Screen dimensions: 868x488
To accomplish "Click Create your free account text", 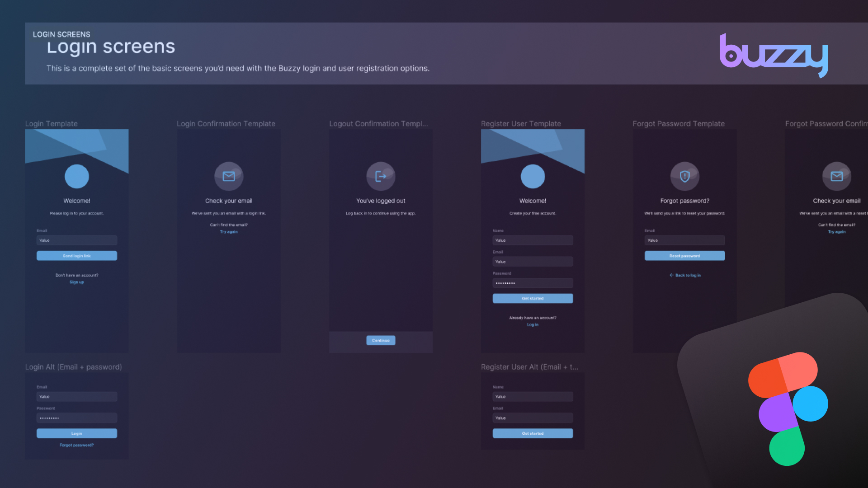I will [x=533, y=213].
